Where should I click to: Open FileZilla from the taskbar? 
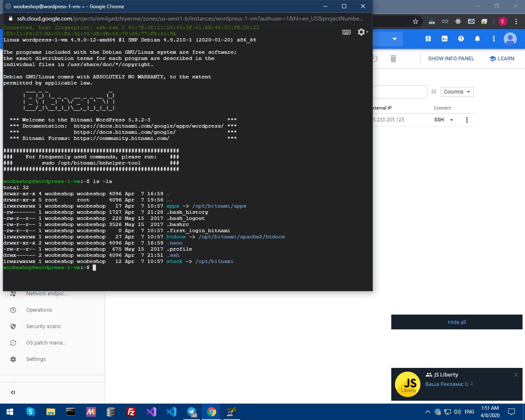click(x=131, y=412)
